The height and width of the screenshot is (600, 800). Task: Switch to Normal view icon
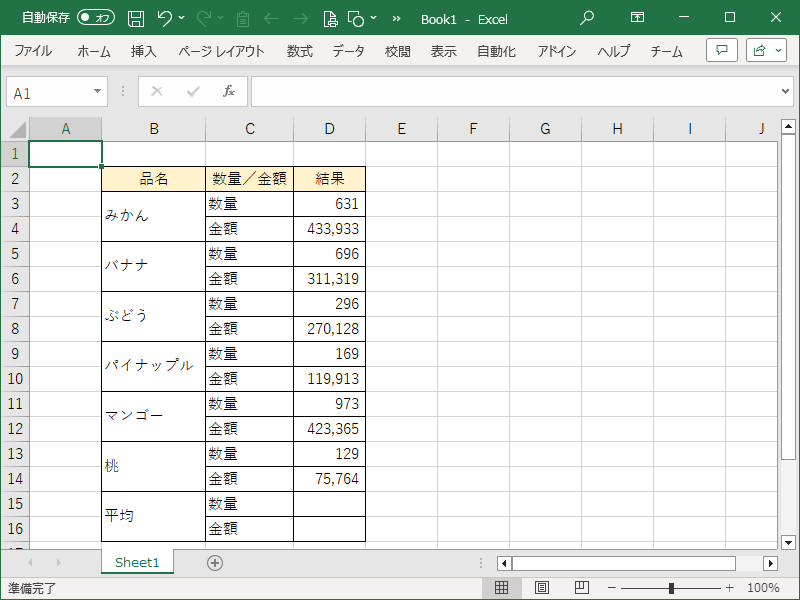coord(502,588)
